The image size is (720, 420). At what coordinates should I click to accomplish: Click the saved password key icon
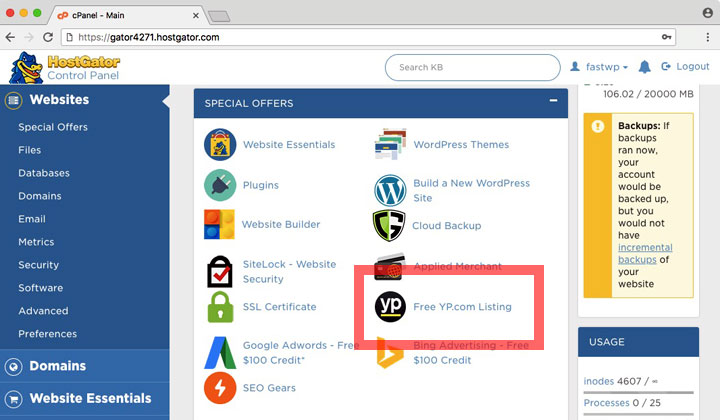click(x=666, y=37)
